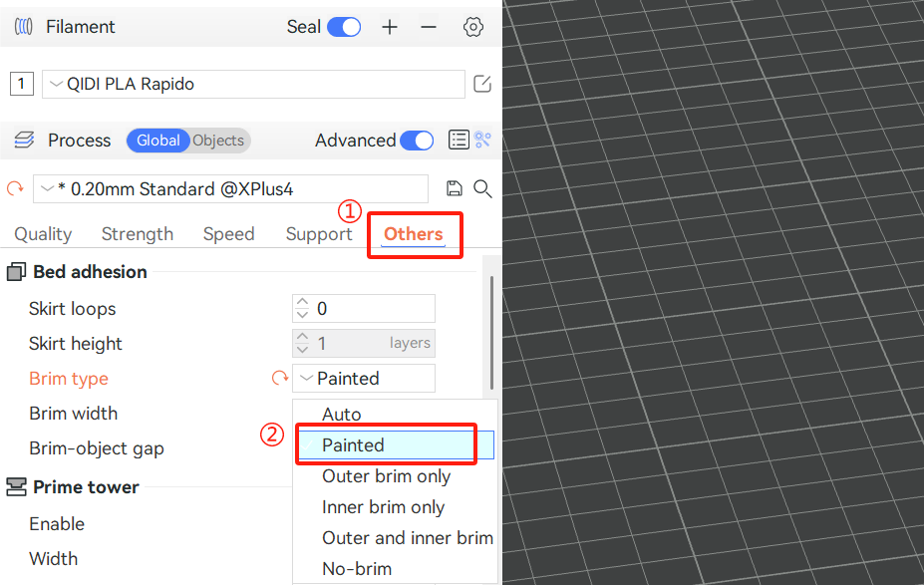This screenshot has width=924, height=585.
Task: Switch to the Quality tab
Action: (x=43, y=234)
